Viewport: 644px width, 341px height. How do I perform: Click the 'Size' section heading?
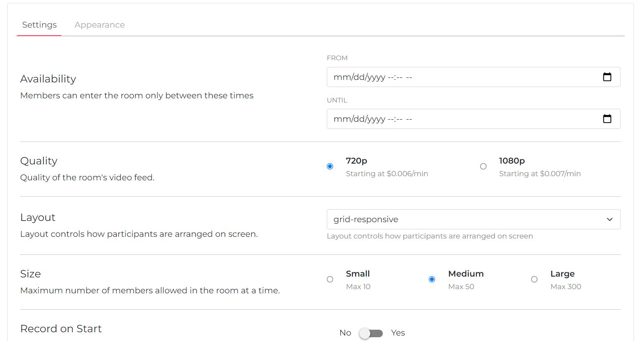[31, 274]
